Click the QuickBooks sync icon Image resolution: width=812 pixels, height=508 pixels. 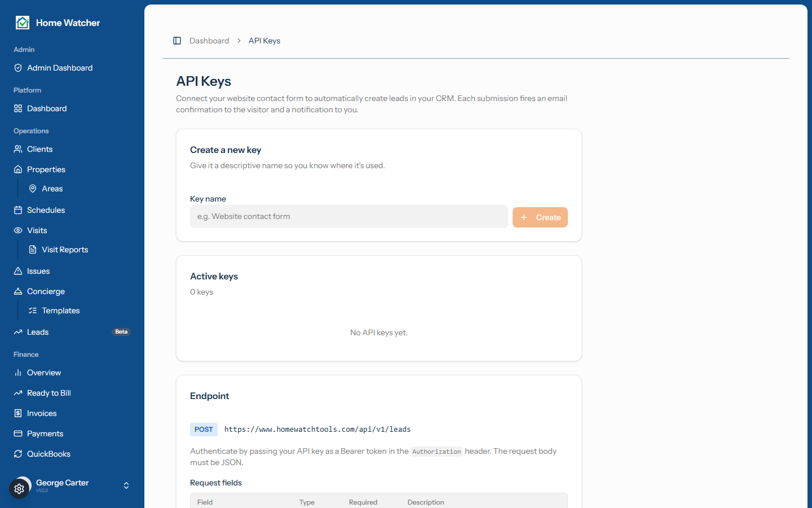18,454
